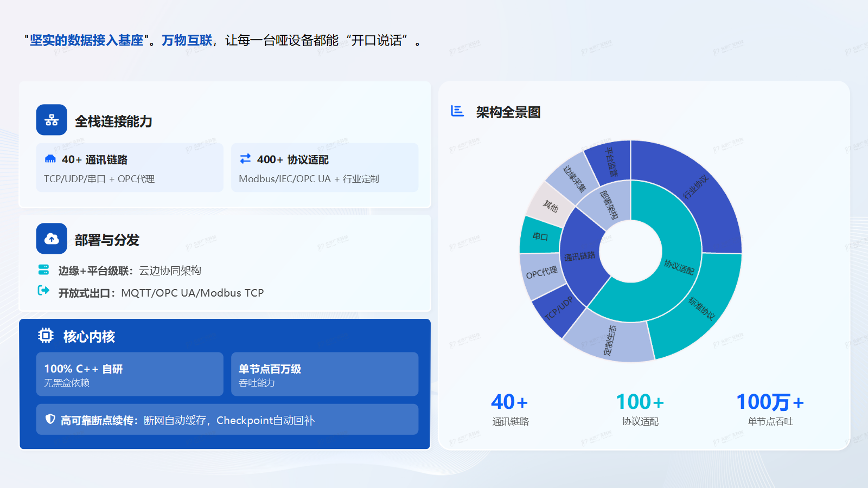The image size is (868, 488).
Task: Select the 串口 segment in the chart
Action: (539, 236)
